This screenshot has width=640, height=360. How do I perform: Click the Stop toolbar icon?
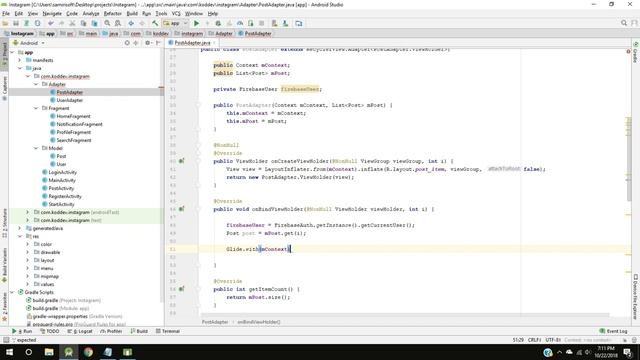(x=262, y=23)
